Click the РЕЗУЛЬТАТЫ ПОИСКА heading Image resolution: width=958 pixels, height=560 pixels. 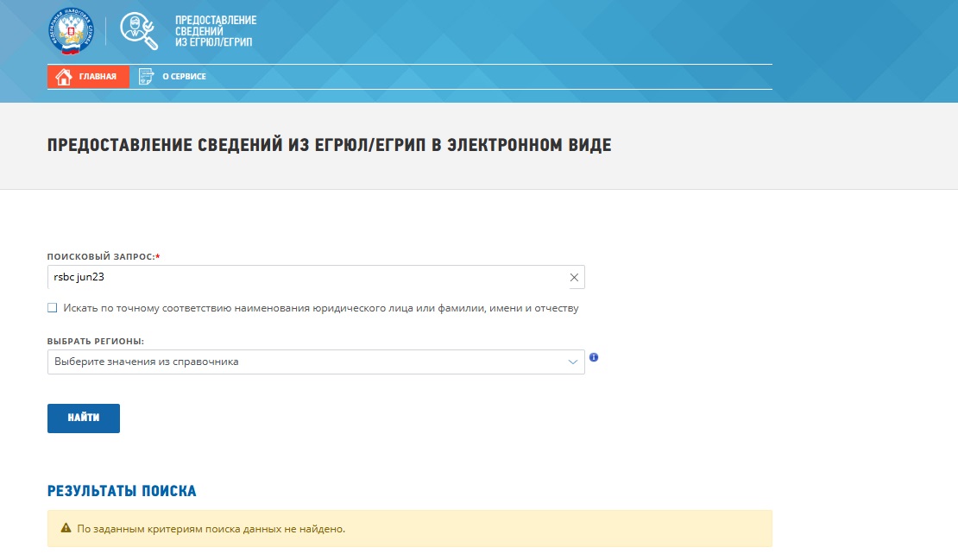(122, 491)
